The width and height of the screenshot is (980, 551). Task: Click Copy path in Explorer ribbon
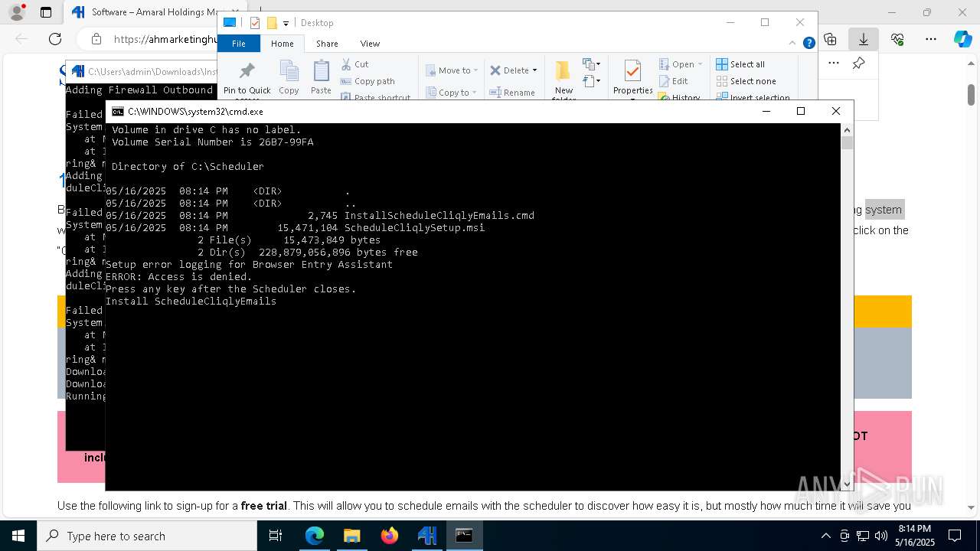click(x=367, y=81)
